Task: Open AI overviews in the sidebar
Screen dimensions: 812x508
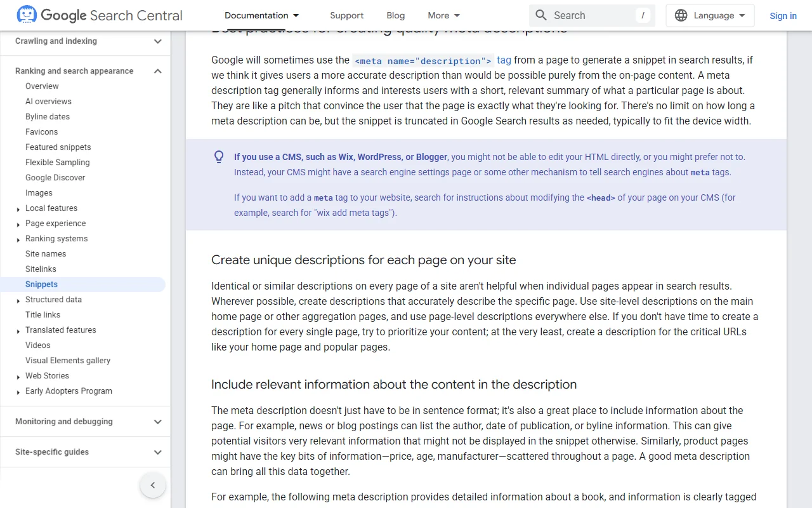Action: (x=48, y=102)
